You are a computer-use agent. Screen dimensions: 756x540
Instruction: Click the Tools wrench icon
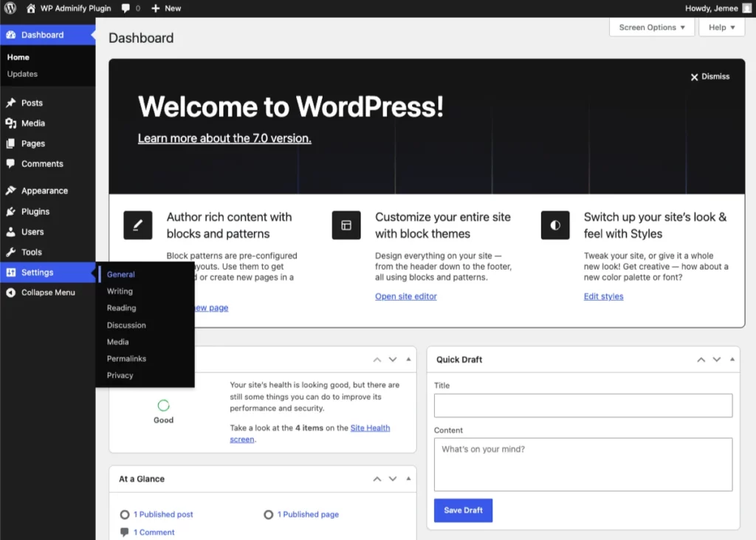tap(10, 252)
